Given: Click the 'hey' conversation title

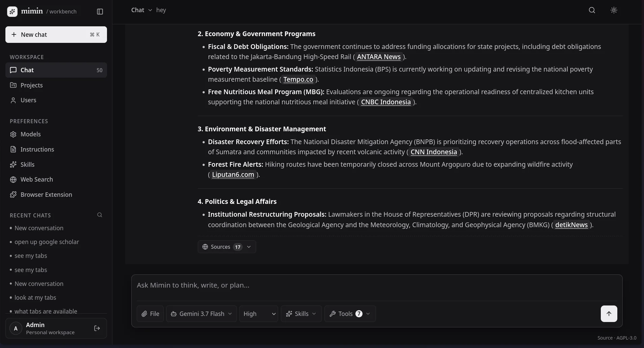Looking at the screenshot, I should [x=161, y=10].
